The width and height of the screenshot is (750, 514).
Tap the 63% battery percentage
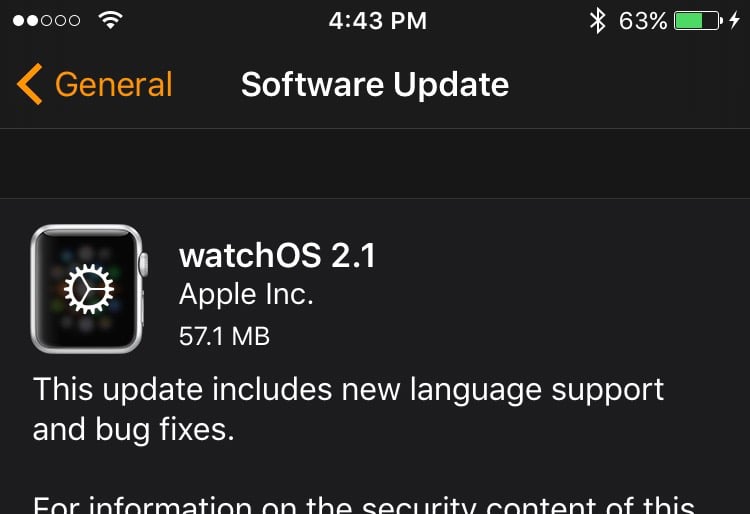coord(643,21)
